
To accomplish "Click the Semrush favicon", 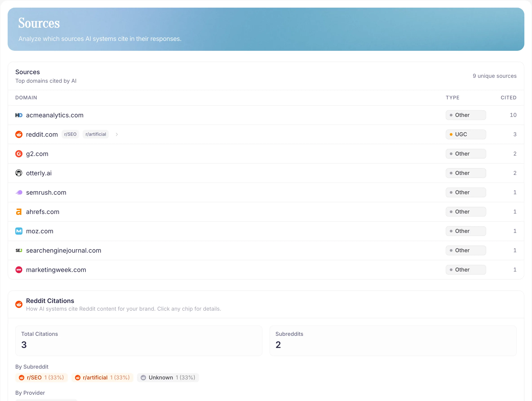I will [x=19, y=192].
